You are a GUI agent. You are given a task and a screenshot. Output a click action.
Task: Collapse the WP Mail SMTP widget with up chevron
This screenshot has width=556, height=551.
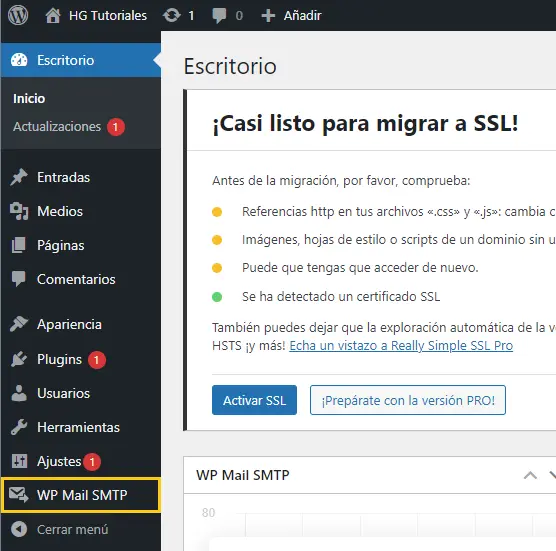530,475
